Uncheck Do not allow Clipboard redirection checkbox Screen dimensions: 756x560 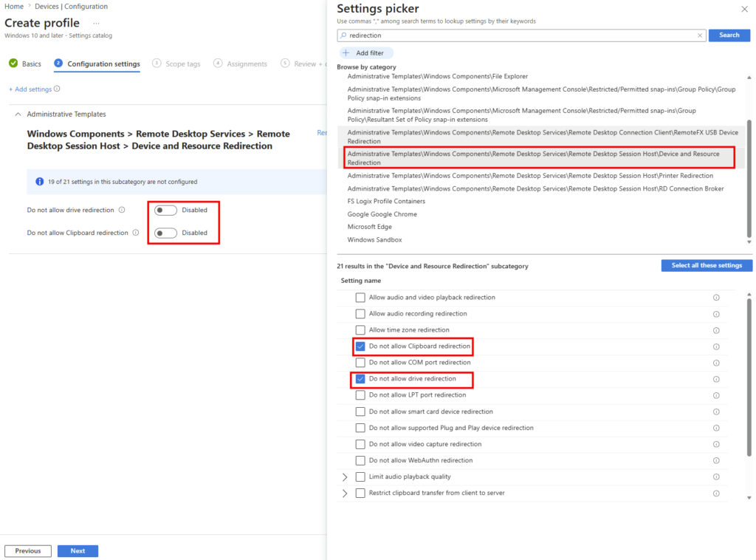click(x=360, y=346)
